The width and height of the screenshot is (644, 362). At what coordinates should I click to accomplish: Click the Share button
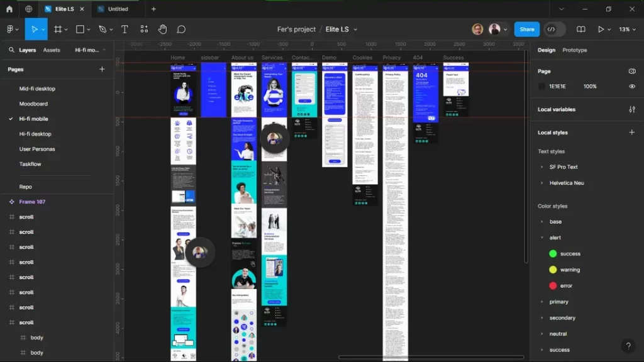pos(526,29)
